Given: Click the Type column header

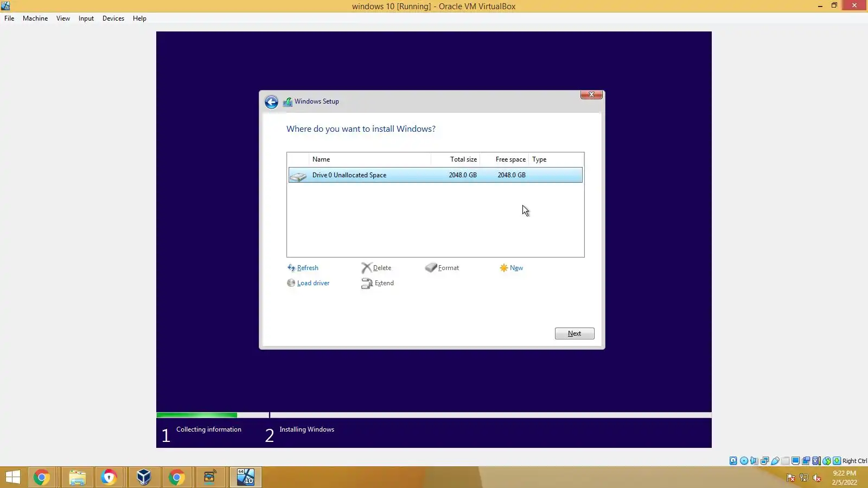Looking at the screenshot, I should tap(539, 159).
